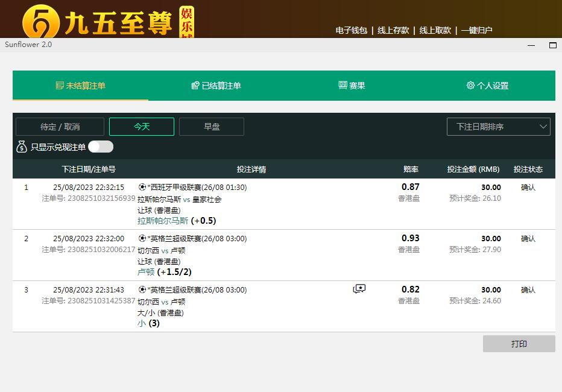Open the 赛果 tab

pyautogui.click(x=352, y=85)
